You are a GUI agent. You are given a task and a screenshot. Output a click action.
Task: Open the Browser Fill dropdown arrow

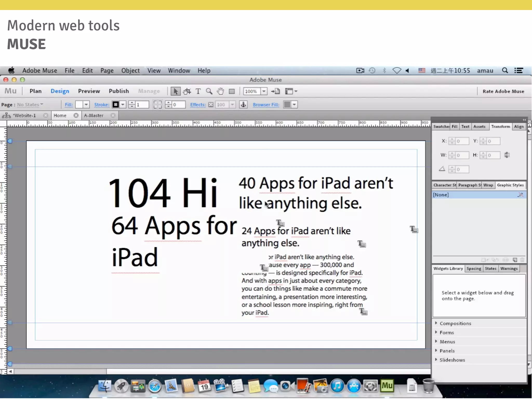(x=294, y=105)
